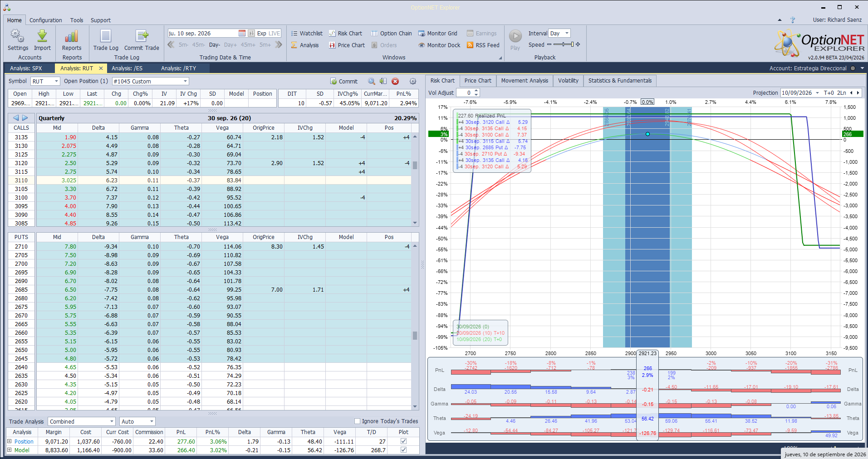Toggle the T+0 projection line
This screenshot has width=868, height=459.
coord(829,93)
